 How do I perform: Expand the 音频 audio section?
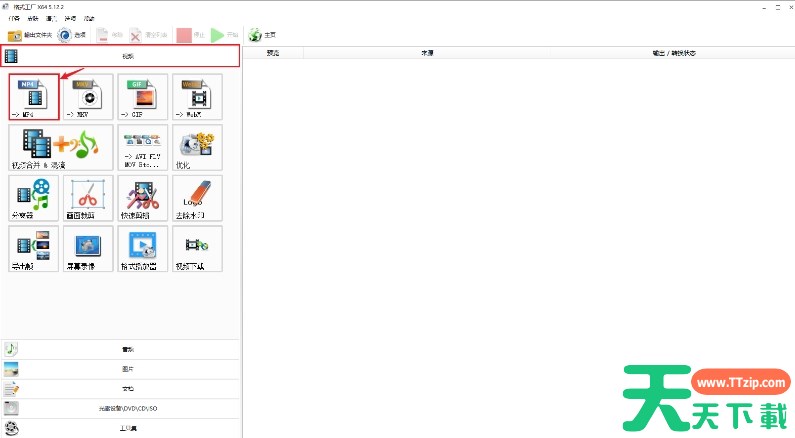(x=120, y=349)
